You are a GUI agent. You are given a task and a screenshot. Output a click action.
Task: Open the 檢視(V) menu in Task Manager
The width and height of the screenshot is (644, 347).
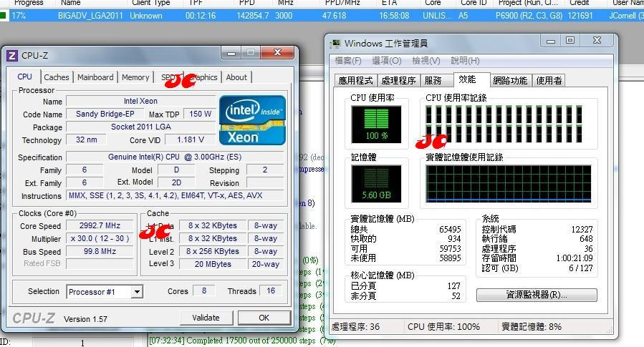(x=426, y=61)
